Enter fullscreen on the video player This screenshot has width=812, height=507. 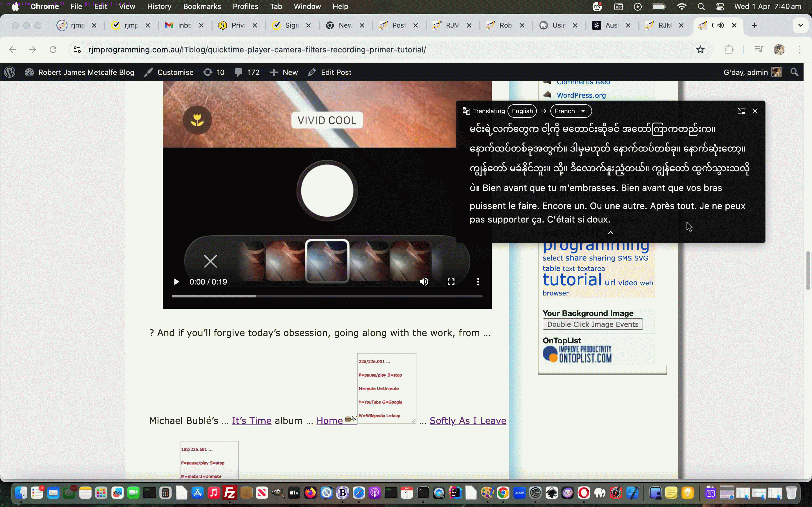tap(451, 282)
